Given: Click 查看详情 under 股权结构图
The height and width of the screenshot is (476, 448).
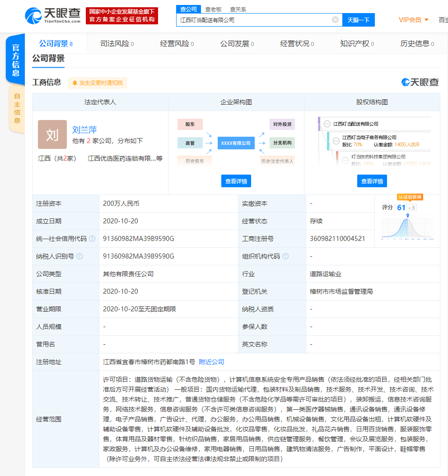Looking at the screenshot, I should [x=372, y=181].
